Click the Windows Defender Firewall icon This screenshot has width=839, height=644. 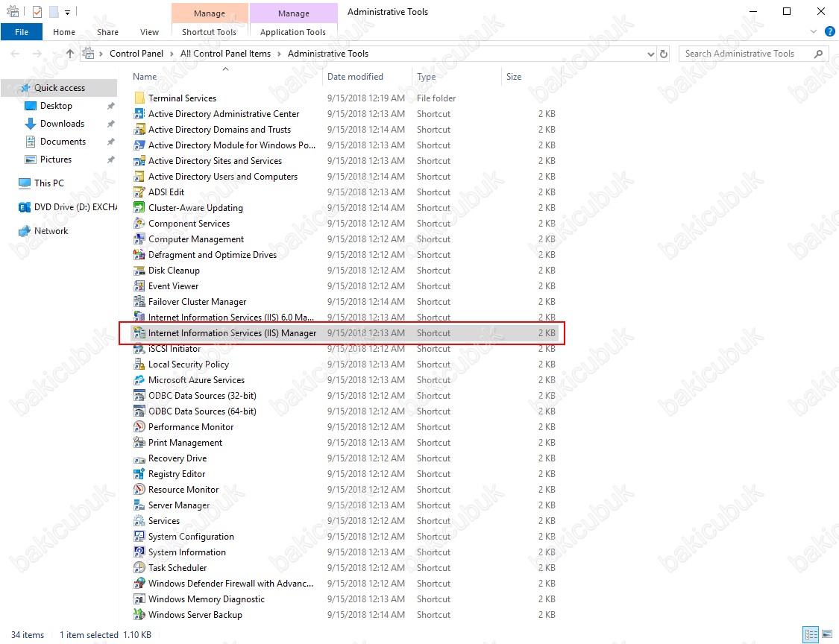pyautogui.click(x=139, y=584)
